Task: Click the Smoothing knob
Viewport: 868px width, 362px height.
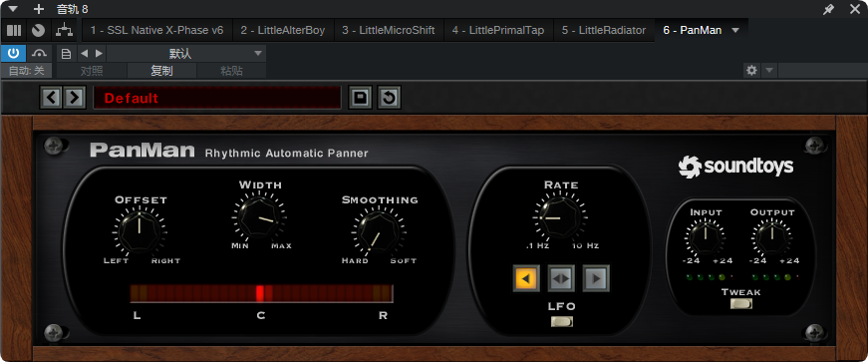Action: (379, 232)
